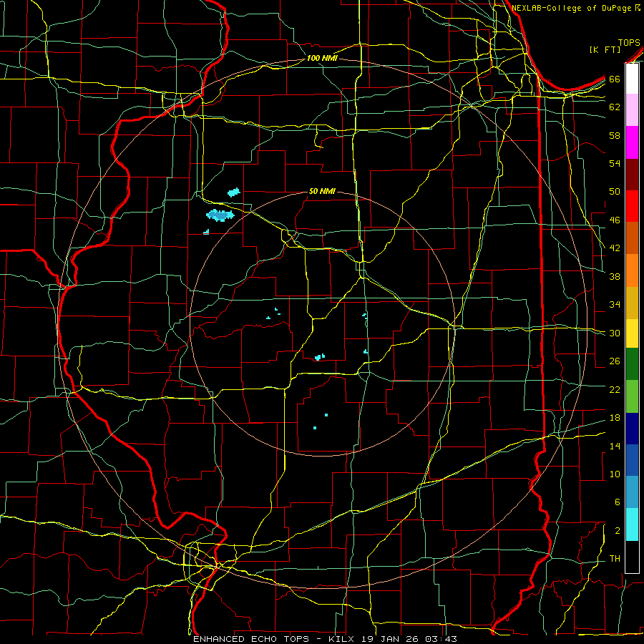
Task: Click the 58 value on the legend
Action: pyautogui.click(x=615, y=135)
